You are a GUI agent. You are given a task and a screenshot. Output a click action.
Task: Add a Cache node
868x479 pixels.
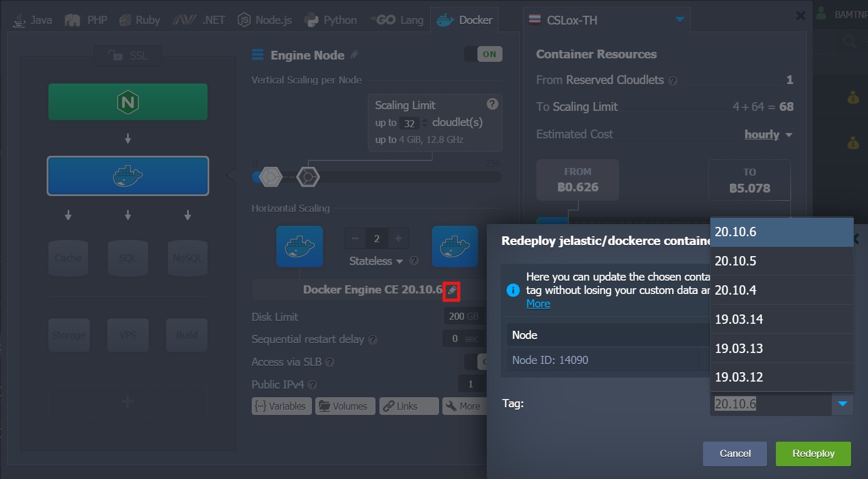point(68,258)
